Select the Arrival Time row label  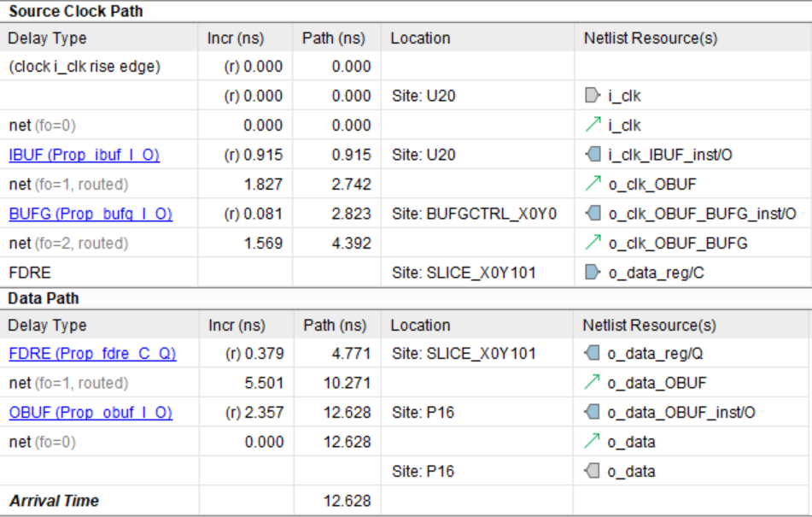pos(54,502)
